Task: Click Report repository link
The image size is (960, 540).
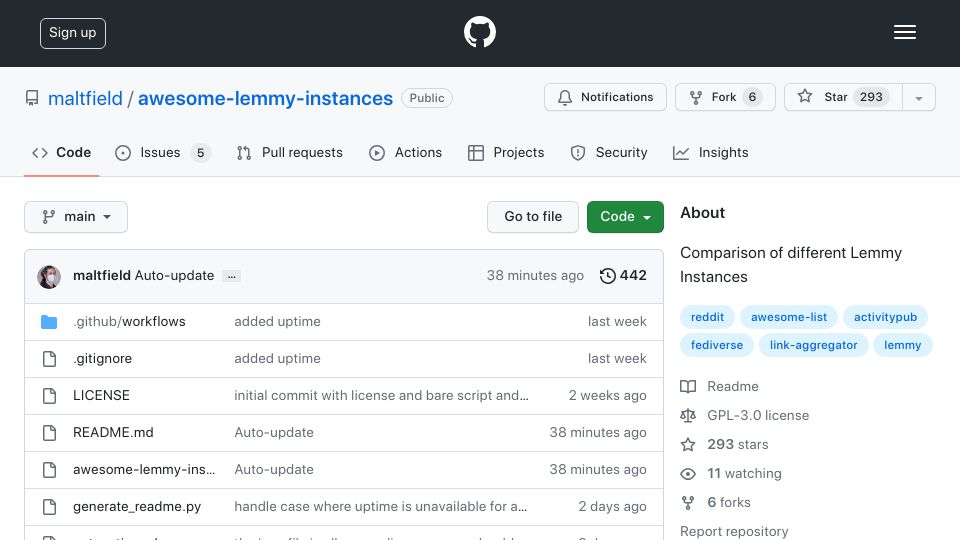Action: pos(734,531)
